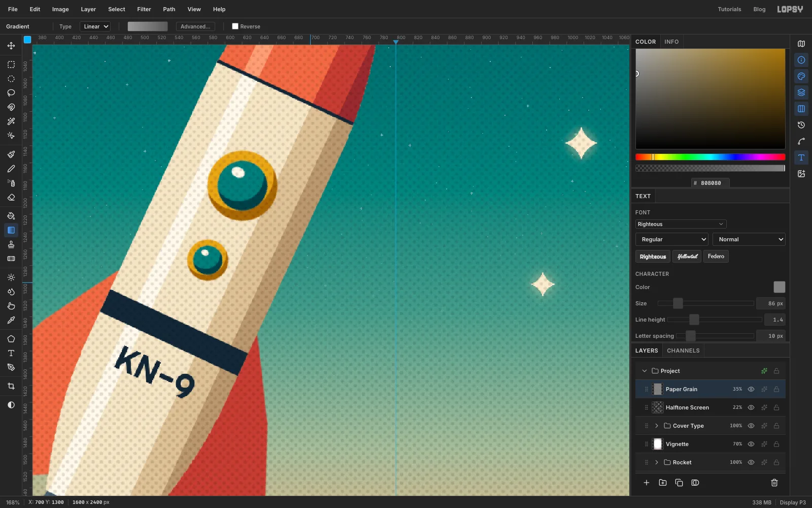The width and height of the screenshot is (812, 508).
Task: Open the Blog link
Action: click(759, 9)
